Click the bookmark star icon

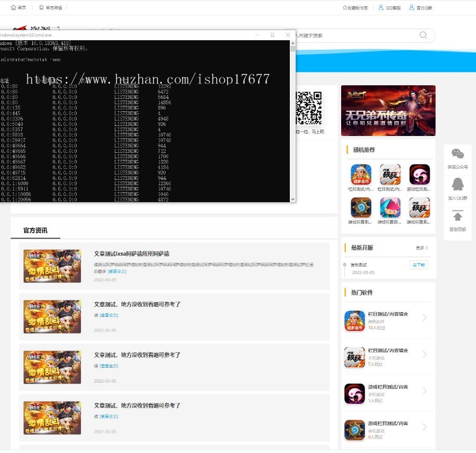(x=344, y=7)
